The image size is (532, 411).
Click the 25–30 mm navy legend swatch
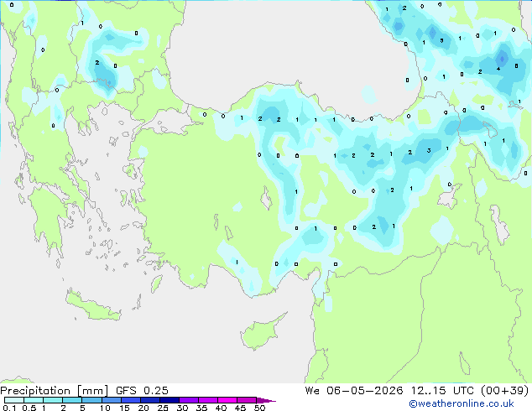[169, 400]
